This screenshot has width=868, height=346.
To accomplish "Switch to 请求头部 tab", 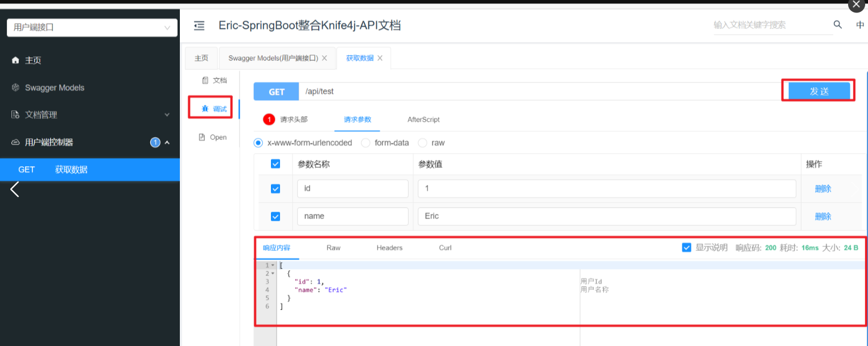I will pos(286,120).
